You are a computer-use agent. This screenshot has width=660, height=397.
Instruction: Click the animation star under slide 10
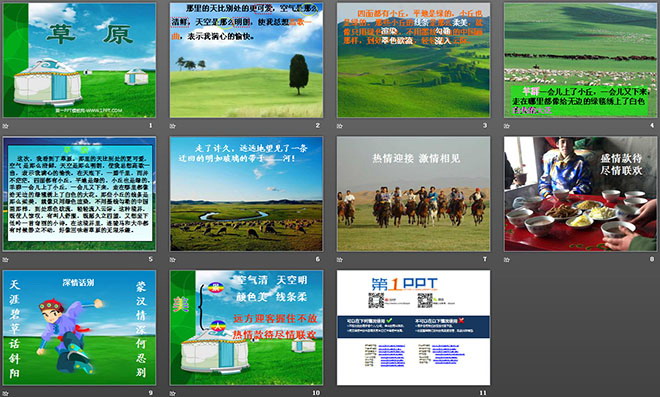pos(173,393)
